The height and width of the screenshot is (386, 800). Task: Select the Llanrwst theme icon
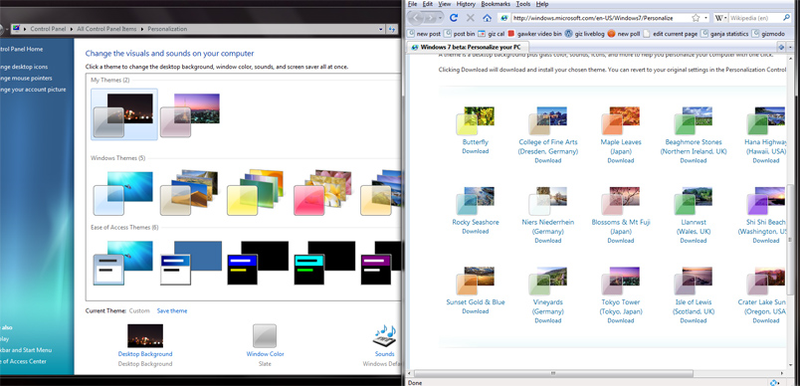point(693,201)
